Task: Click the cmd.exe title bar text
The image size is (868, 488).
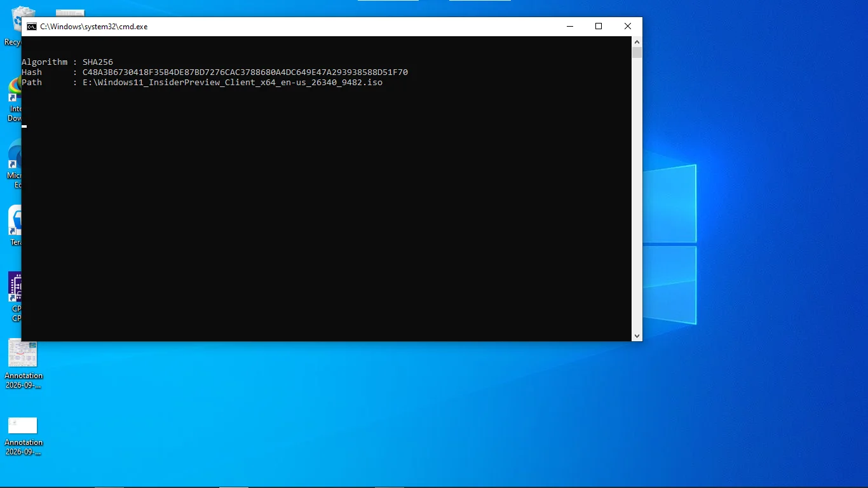Action: point(94,27)
